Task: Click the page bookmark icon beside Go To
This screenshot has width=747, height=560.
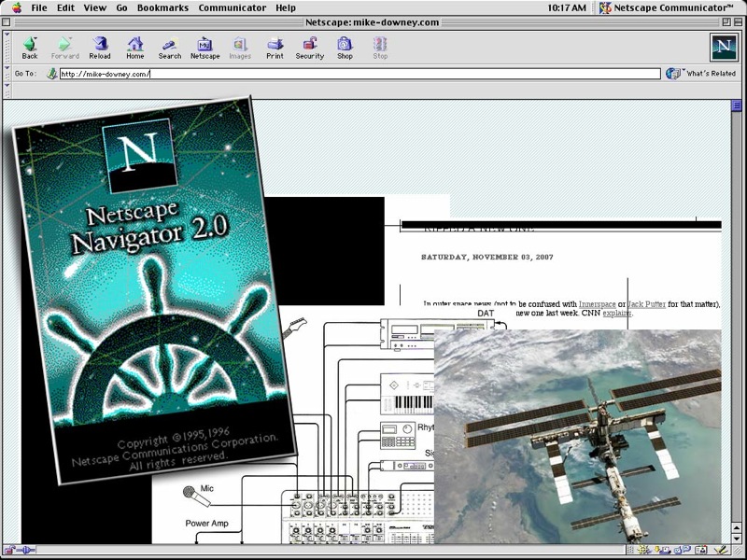Action: pos(52,74)
